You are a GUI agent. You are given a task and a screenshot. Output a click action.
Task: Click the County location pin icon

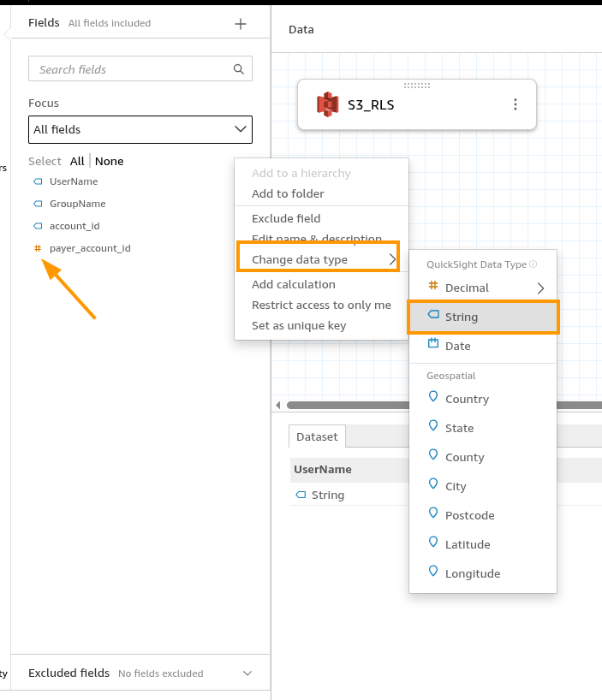tap(433, 454)
